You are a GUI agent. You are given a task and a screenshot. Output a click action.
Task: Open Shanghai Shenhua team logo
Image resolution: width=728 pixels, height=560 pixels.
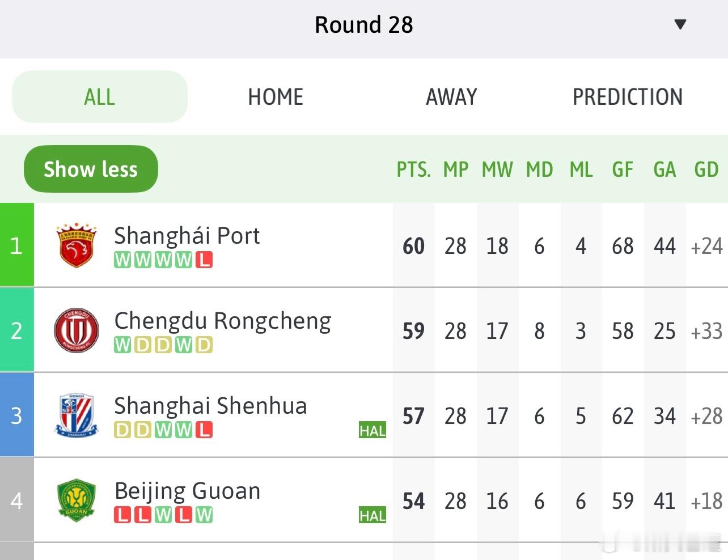pyautogui.click(x=76, y=415)
